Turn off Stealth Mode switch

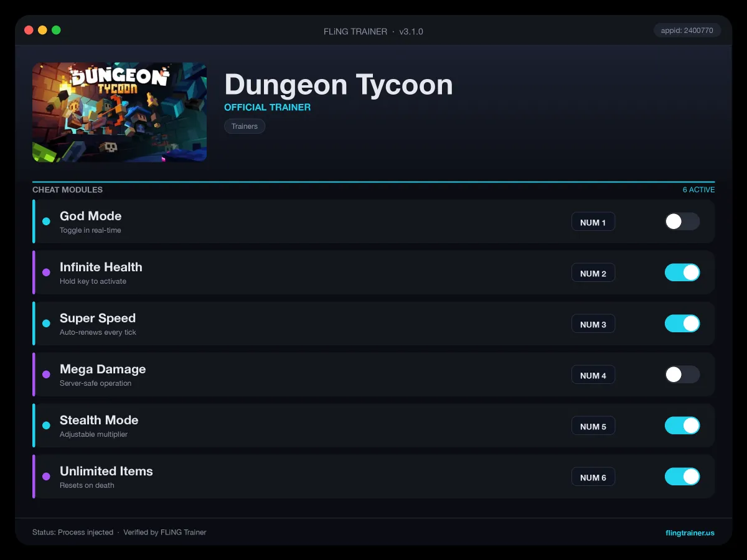point(682,426)
